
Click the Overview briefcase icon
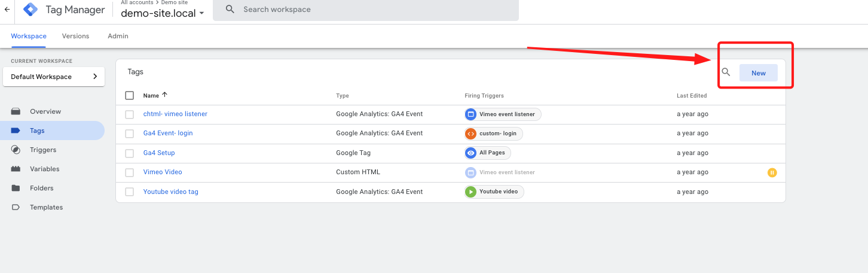pos(16,111)
